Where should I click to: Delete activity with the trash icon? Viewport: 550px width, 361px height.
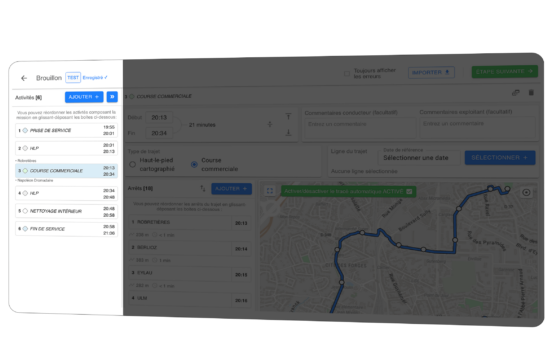(531, 92)
